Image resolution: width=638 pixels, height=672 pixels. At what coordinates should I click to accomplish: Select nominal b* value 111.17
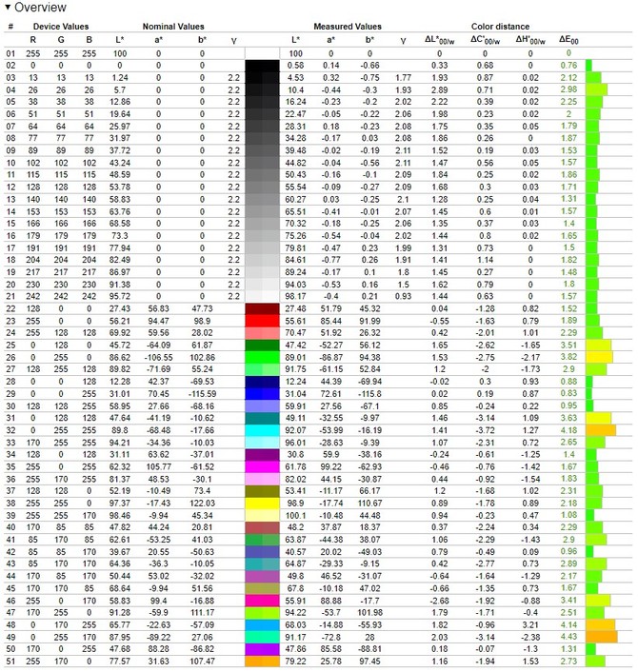point(202,612)
